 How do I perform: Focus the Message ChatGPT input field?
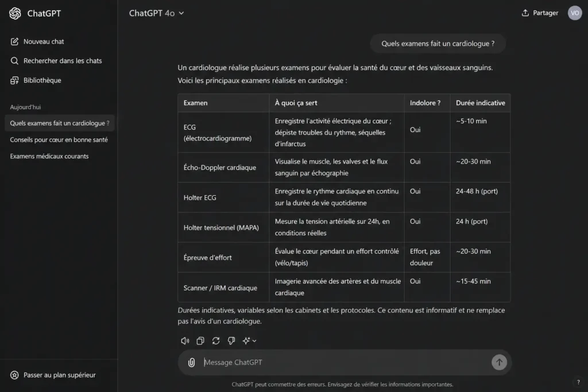coord(345,362)
